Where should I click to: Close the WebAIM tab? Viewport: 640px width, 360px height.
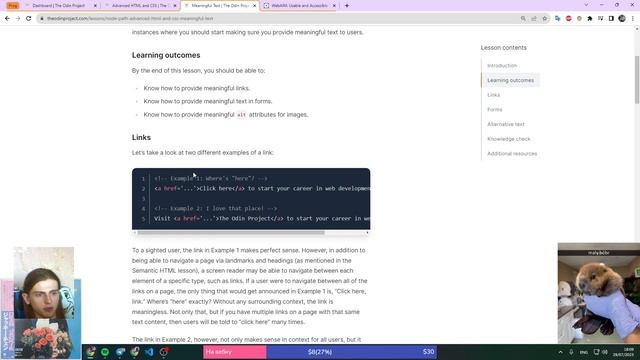click(x=334, y=6)
